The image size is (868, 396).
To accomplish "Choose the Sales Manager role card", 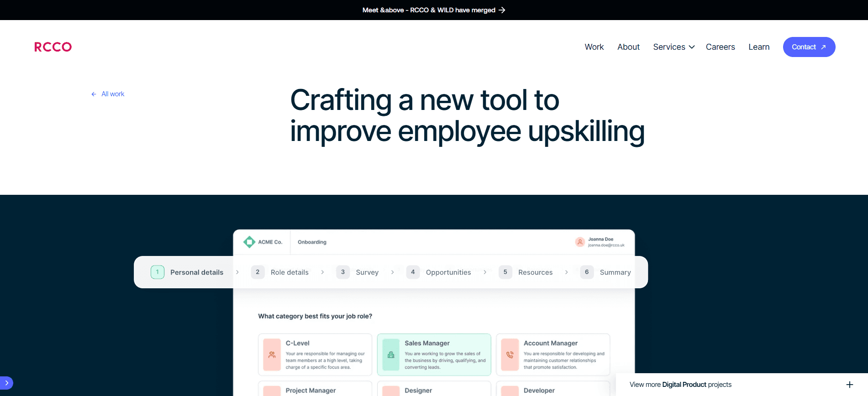I will click(x=434, y=355).
